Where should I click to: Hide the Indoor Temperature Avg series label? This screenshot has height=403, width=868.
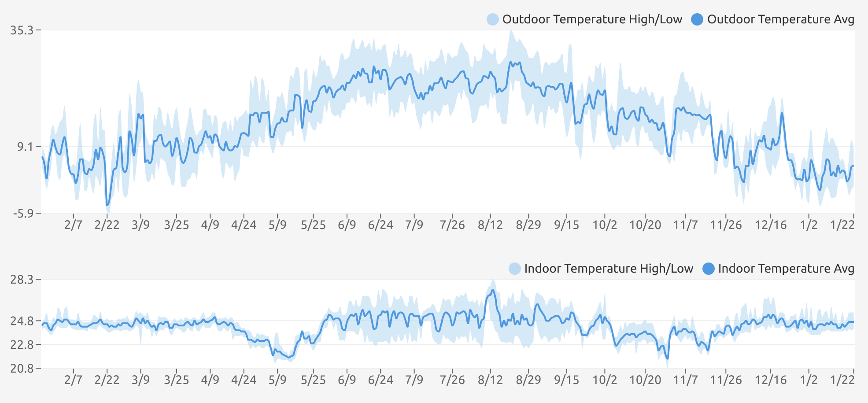click(786, 269)
